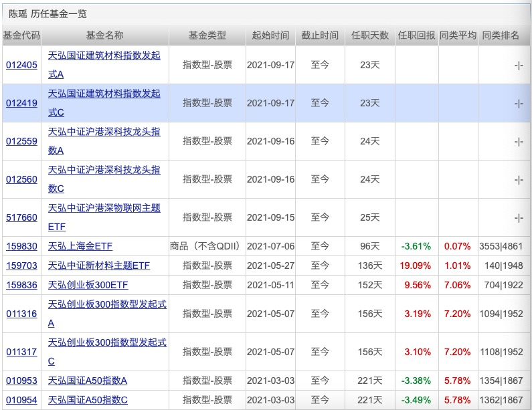This screenshot has width=532, height=410.
Task: Select the -3.38% return value
Action: (416, 381)
